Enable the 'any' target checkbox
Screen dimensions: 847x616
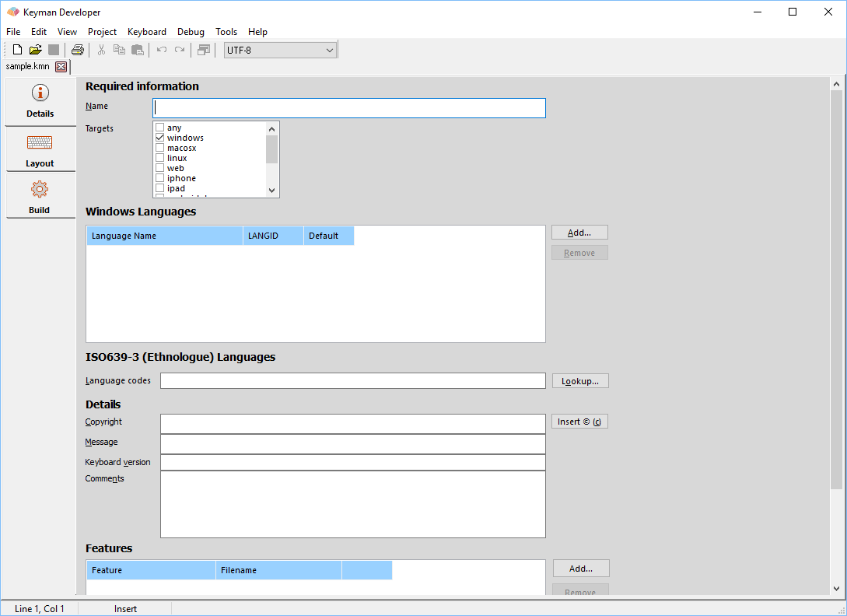(x=160, y=128)
